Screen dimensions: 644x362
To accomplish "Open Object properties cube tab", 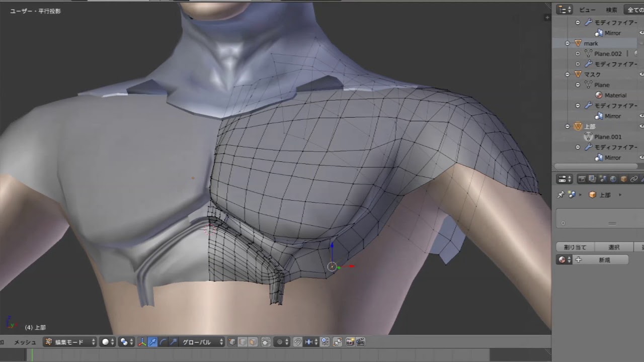I will click(624, 179).
